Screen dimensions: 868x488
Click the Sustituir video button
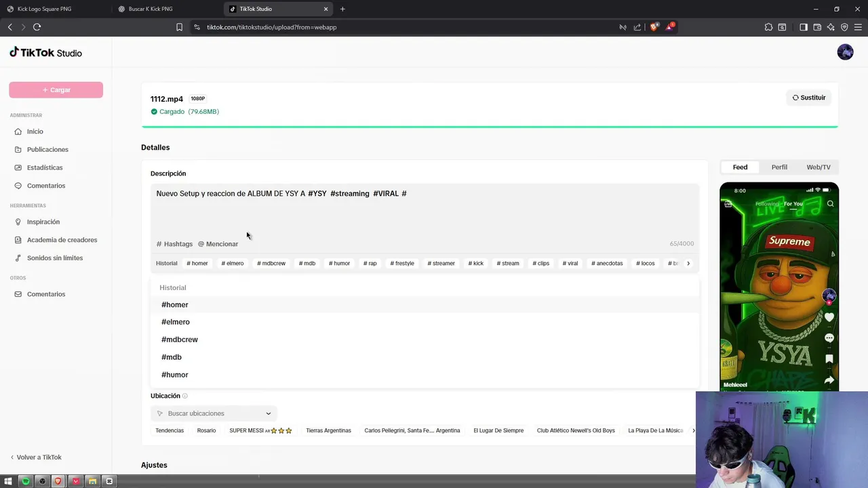pos(809,98)
